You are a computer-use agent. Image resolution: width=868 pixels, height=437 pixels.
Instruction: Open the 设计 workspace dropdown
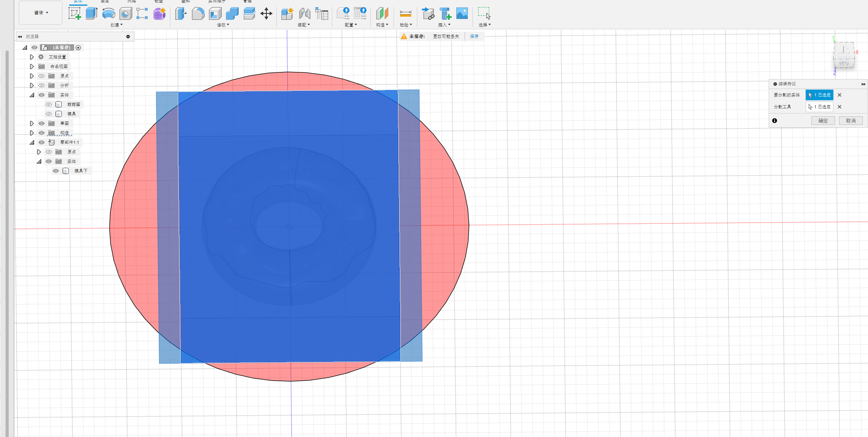41,13
